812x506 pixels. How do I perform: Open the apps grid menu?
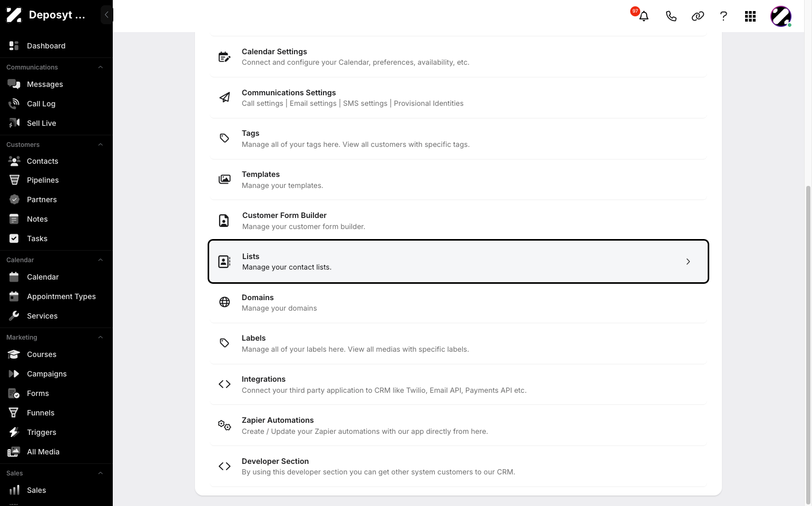(x=750, y=16)
